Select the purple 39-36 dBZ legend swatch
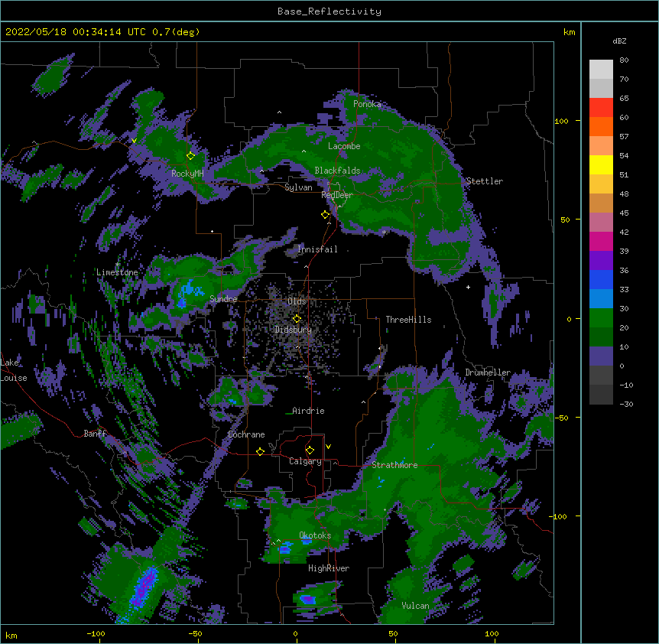Image resolution: width=659 pixels, height=644 pixels. click(601, 260)
